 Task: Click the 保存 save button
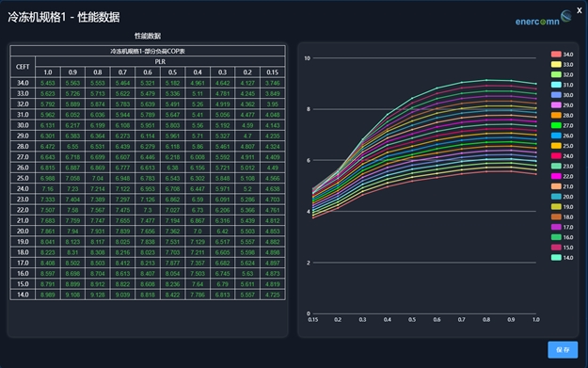563,349
